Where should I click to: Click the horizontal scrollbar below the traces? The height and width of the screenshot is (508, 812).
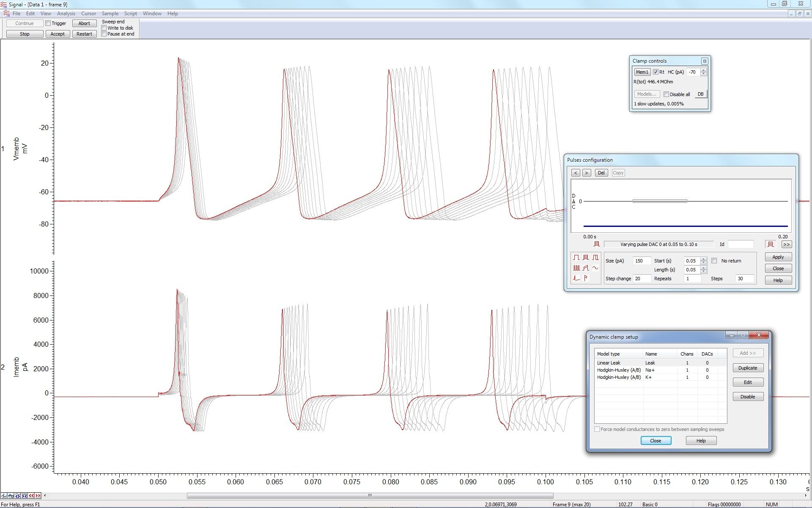(x=370, y=495)
